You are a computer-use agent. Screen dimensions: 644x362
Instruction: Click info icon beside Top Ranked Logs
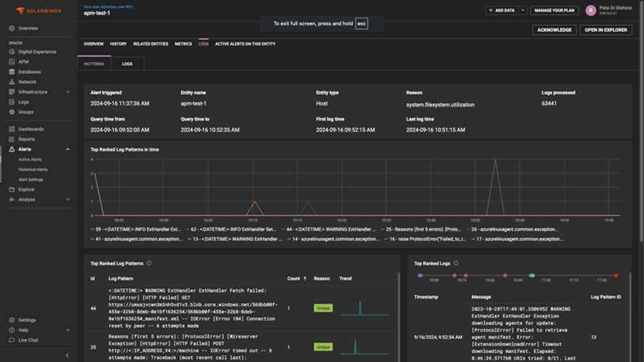pos(455,264)
